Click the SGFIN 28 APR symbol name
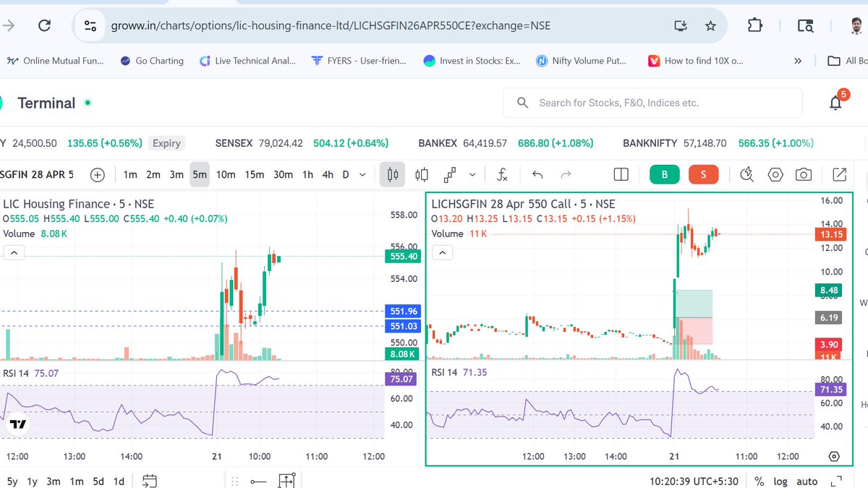The image size is (868, 488). (37, 174)
